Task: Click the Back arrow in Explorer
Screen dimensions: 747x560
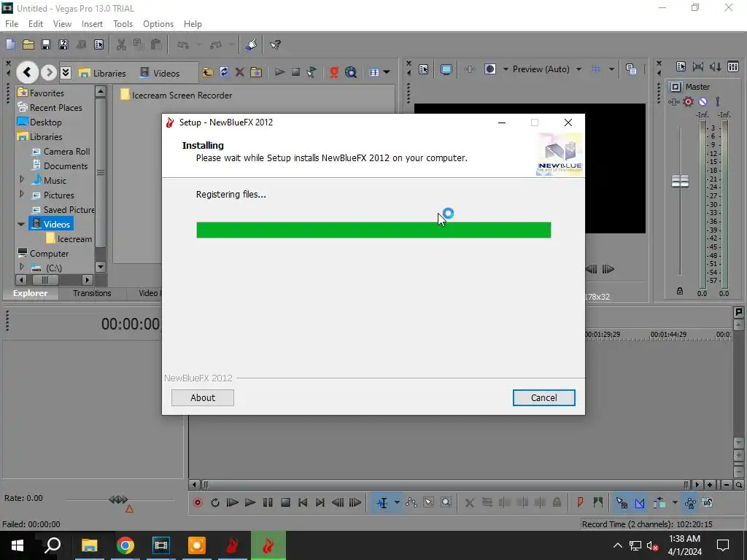Action: 27,72
